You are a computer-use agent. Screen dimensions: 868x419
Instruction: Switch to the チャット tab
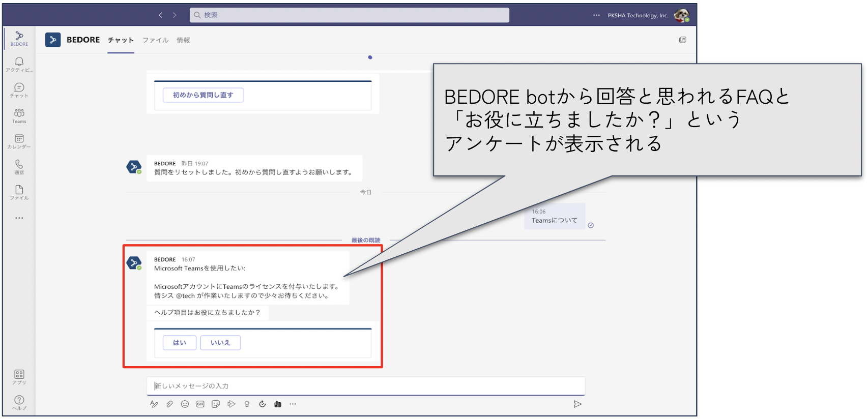121,40
